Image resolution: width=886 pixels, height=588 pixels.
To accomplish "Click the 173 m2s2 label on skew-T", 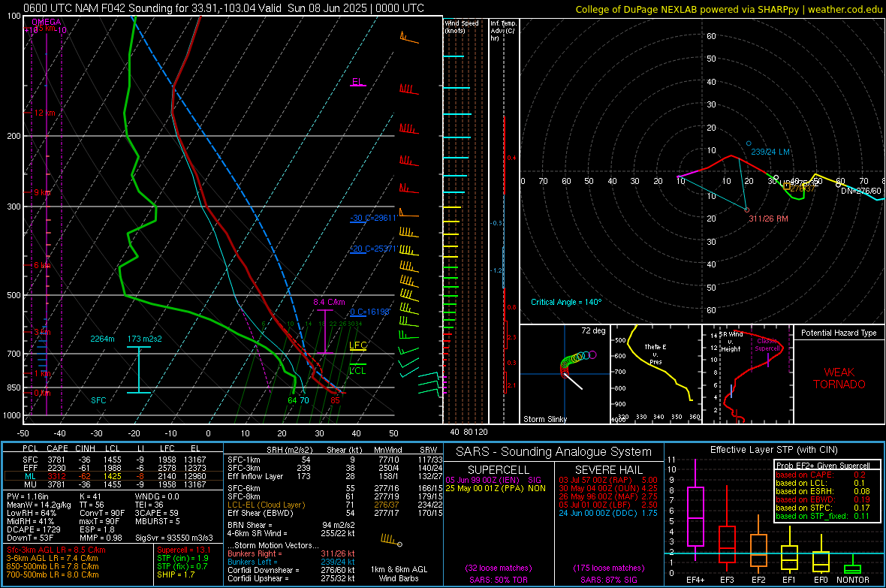I will pos(145,339).
